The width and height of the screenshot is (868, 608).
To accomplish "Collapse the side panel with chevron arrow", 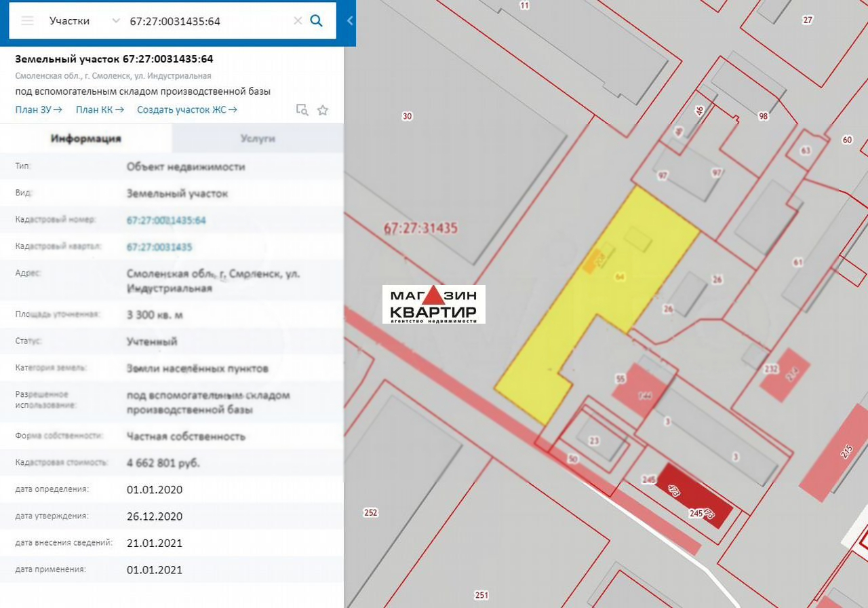I will point(350,21).
